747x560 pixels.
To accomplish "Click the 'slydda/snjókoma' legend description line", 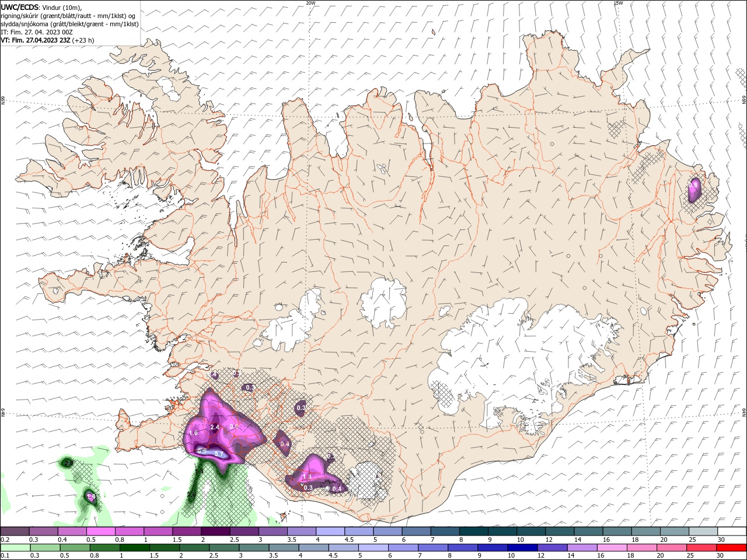I will (x=69, y=24).
